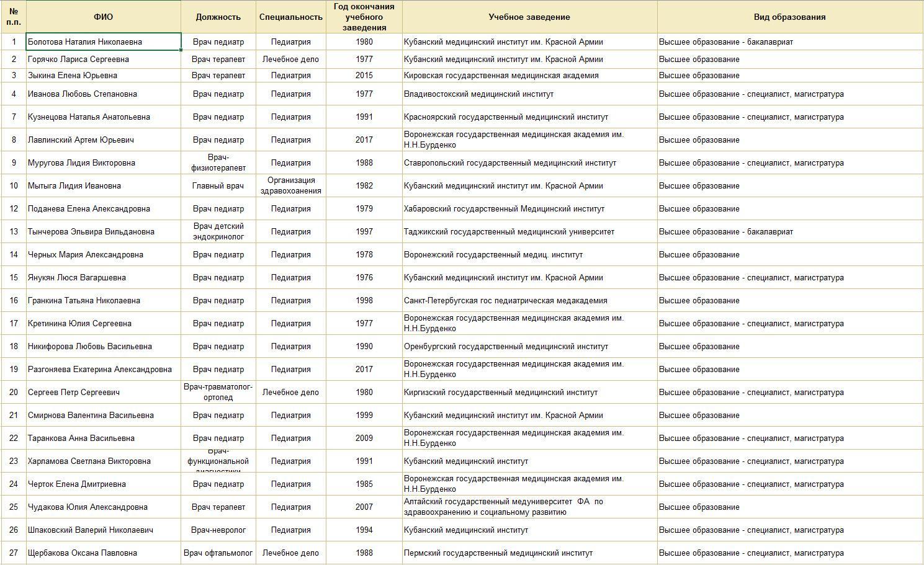This screenshot has width=924, height=565.
Task: Select Никифорова Любовь Васильевна cell
Action: 104,347
